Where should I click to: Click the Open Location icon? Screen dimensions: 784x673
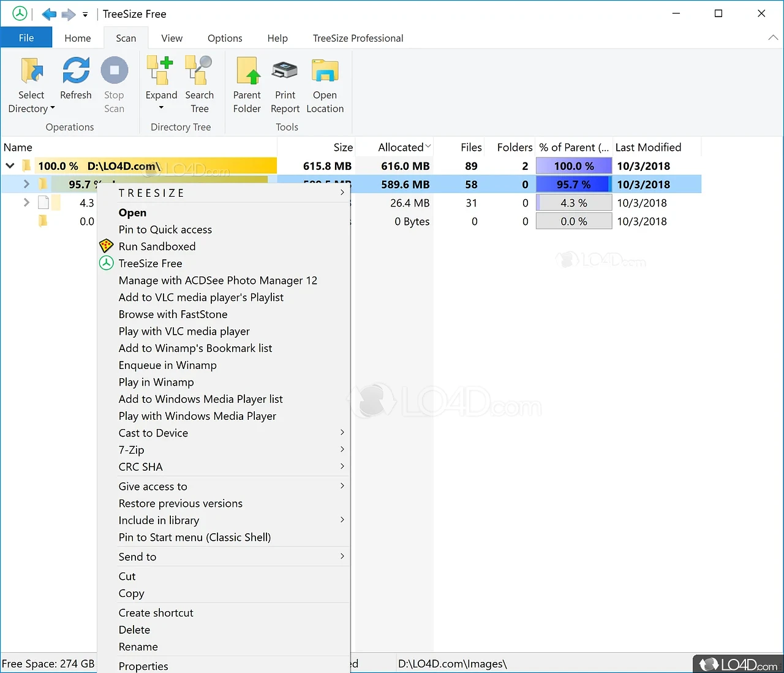pos(325,71)
